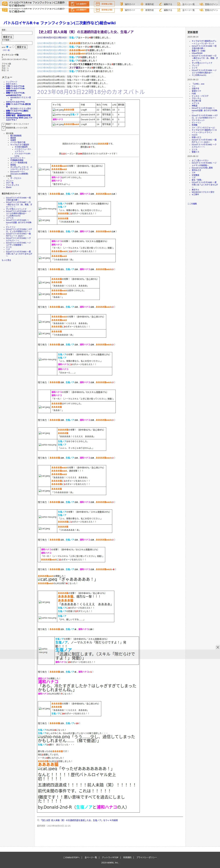Click ここを編集 below update history

(192, 204)
